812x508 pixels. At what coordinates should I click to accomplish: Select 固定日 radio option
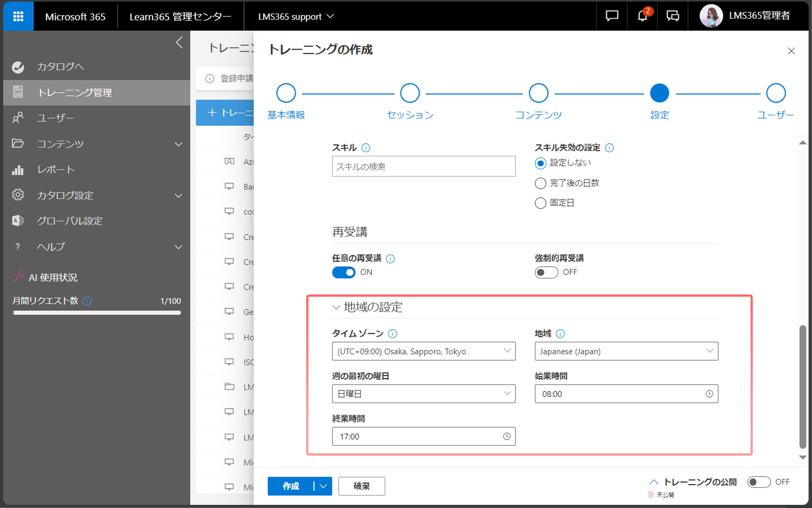pos(541,203)
